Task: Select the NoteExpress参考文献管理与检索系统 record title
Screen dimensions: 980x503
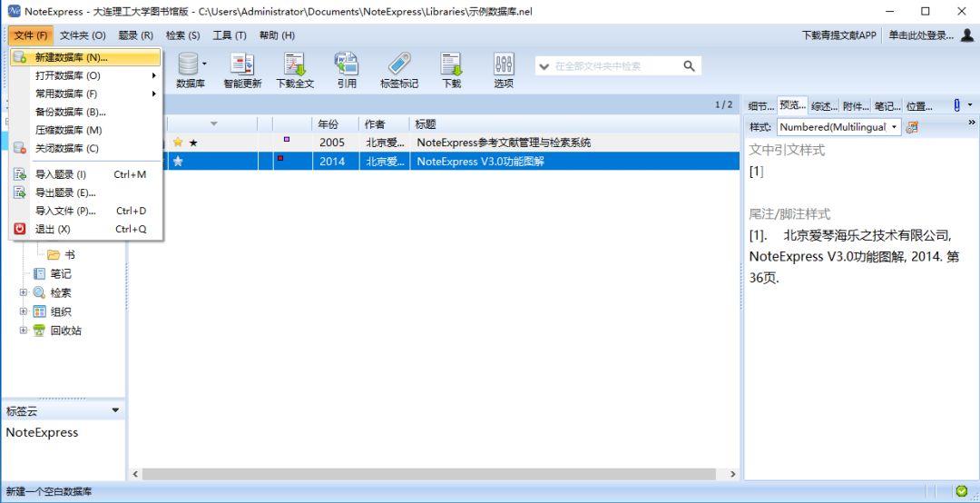Action: coord(504,143)
